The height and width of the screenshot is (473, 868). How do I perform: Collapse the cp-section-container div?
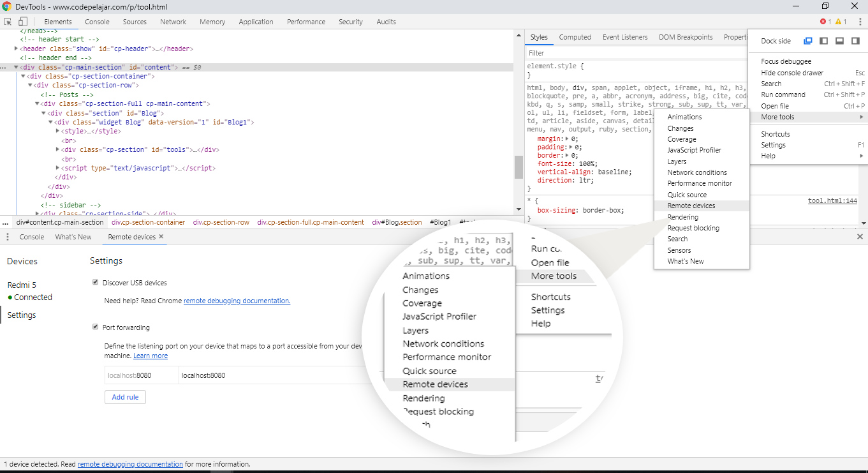tap(23, 76)
